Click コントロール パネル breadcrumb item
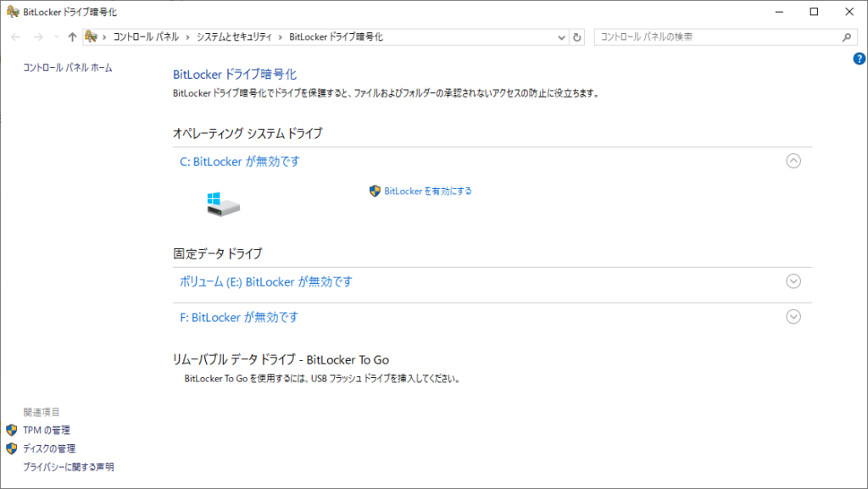The width and height of the screenshot is (868, 489). tap(146, 37)
